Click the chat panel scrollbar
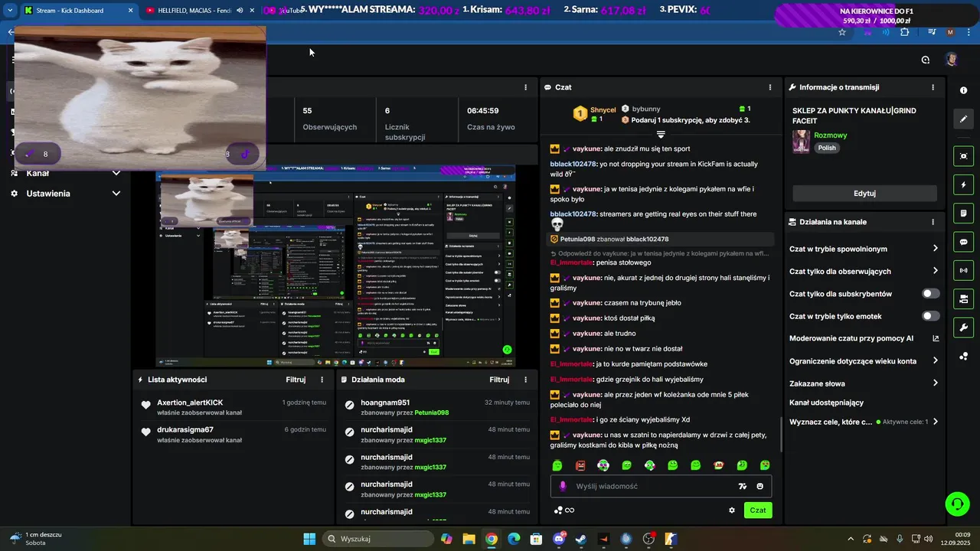 (780, 434)
